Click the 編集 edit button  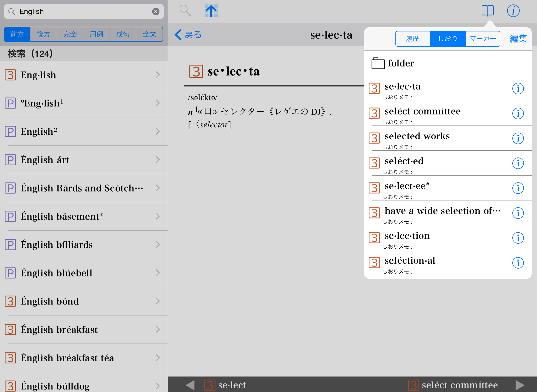[518, 39]
